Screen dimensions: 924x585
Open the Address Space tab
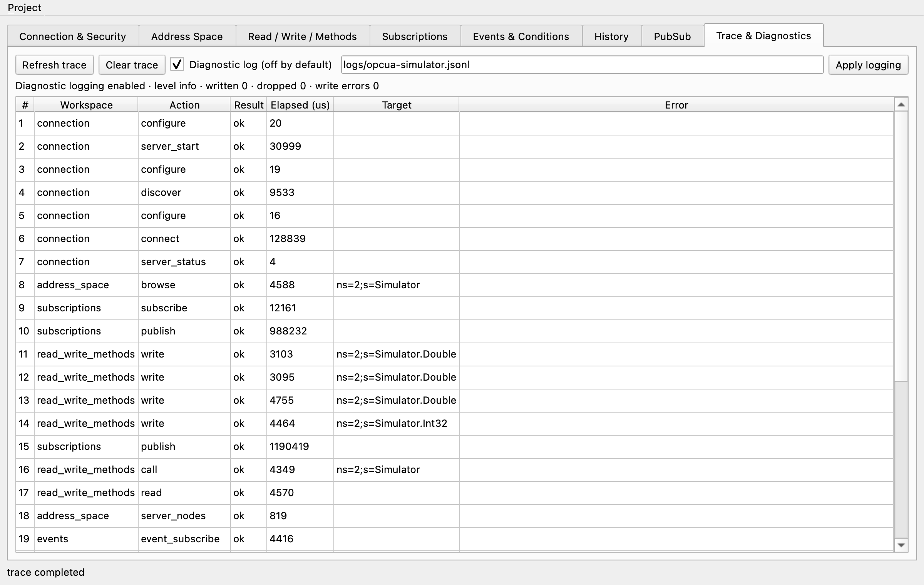pos(187,37)
